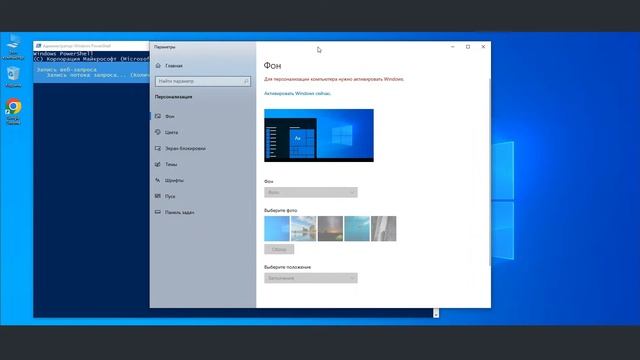Open the Фон background type dropdown

311,192
